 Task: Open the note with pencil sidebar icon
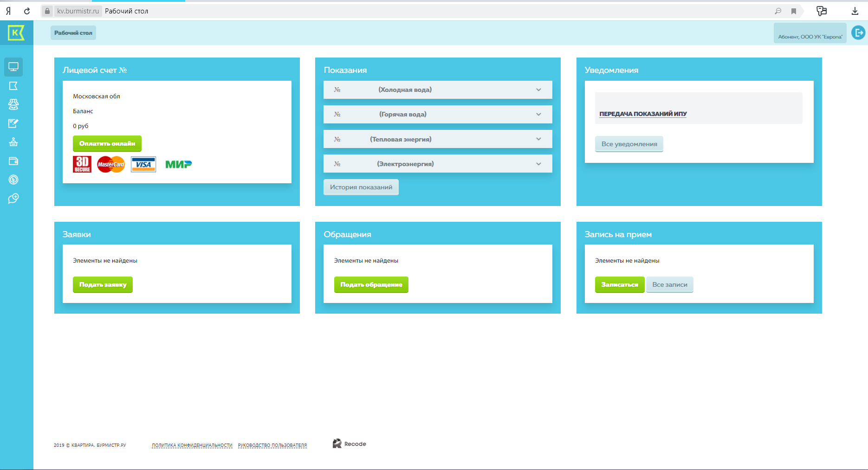click(x=13, y=123)
